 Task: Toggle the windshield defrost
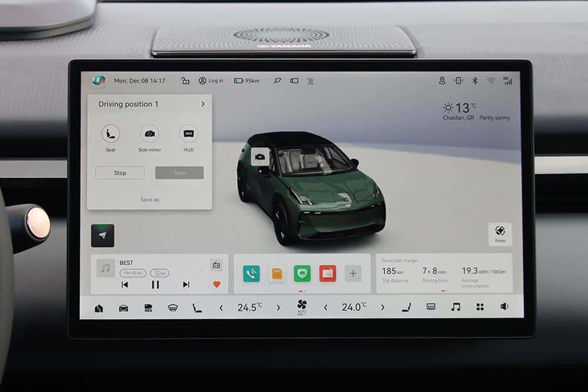[173, 307]
